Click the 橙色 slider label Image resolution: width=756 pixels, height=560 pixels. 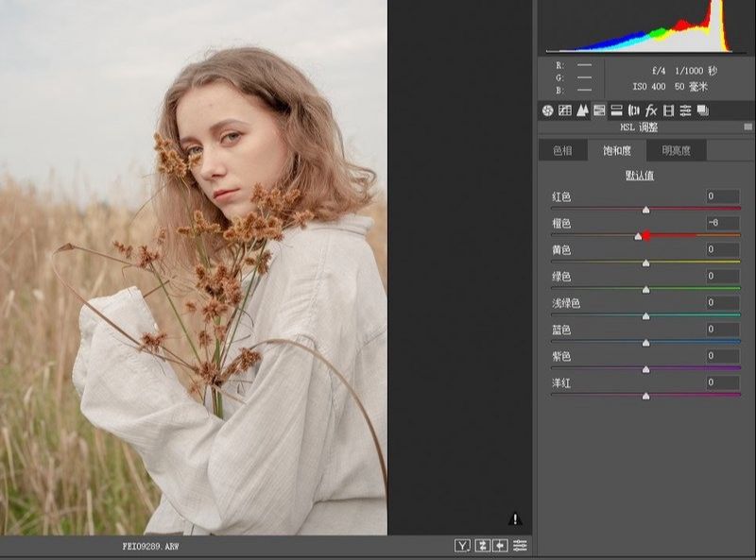pos(561,224)
